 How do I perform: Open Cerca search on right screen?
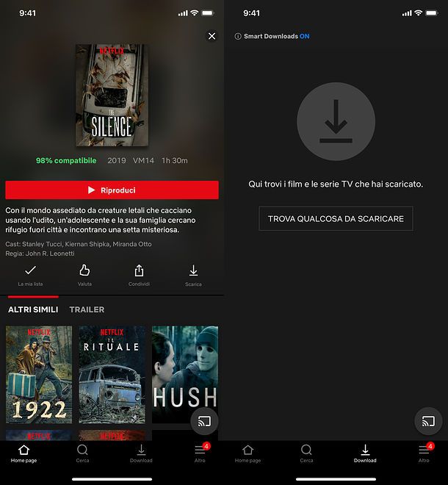click(306, 453)
